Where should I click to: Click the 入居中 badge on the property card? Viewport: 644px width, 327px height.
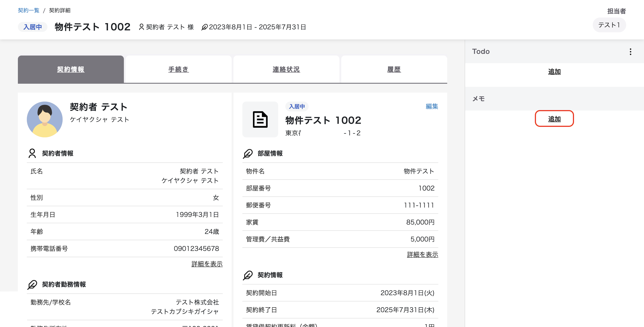[x=297, y=106]
